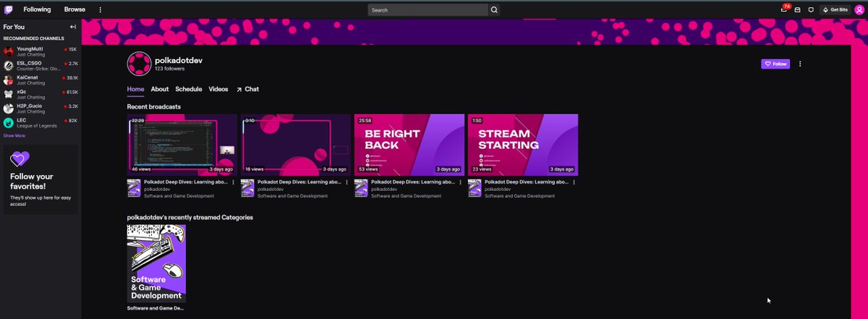
Task: Click category icon under 18 views broadcast
Action: [247, 189]
